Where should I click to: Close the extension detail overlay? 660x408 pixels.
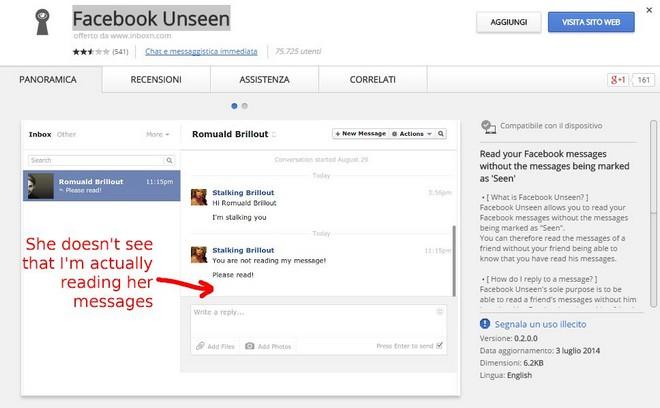click(649, 10)
